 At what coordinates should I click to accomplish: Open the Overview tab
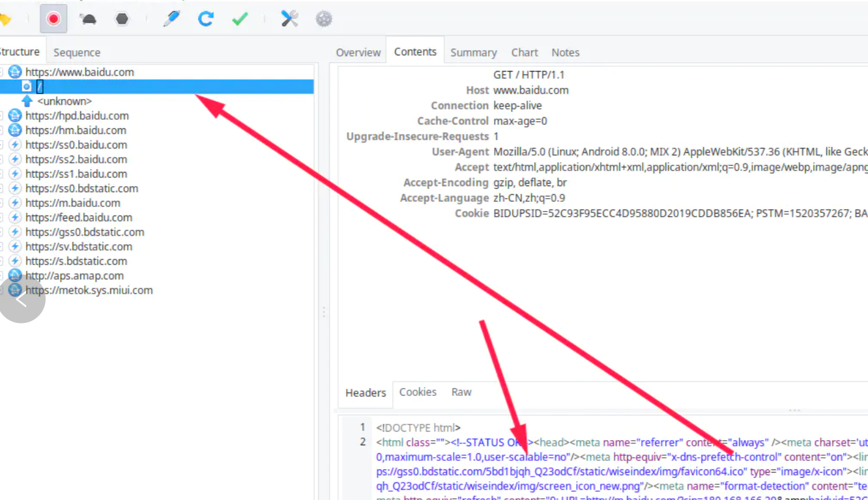pos(358,52)
